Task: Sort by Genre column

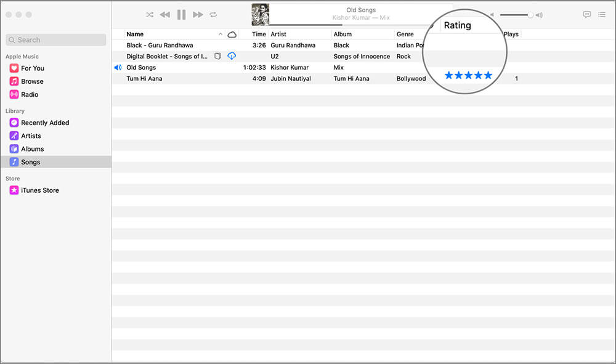Action: [405, 34]
